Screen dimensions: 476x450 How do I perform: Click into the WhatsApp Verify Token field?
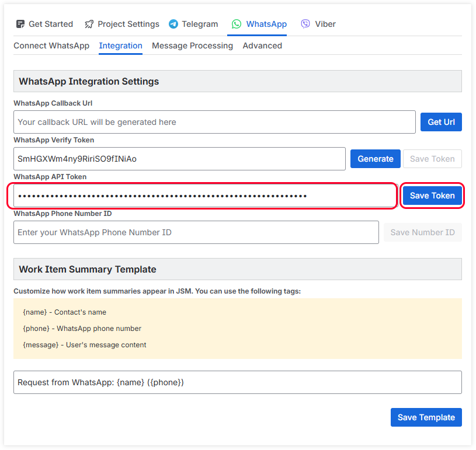[x=179, y=159]
